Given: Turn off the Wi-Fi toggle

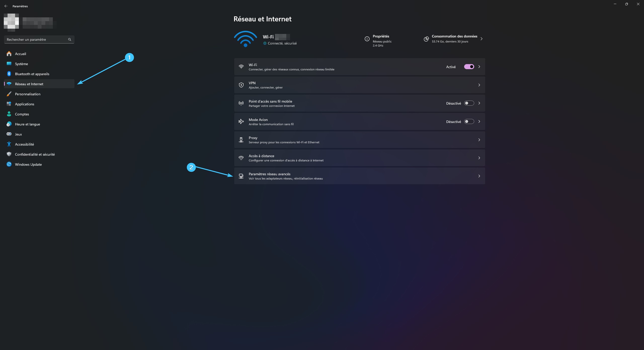Looking at the screenshot, I should click(x=469, y=67).
